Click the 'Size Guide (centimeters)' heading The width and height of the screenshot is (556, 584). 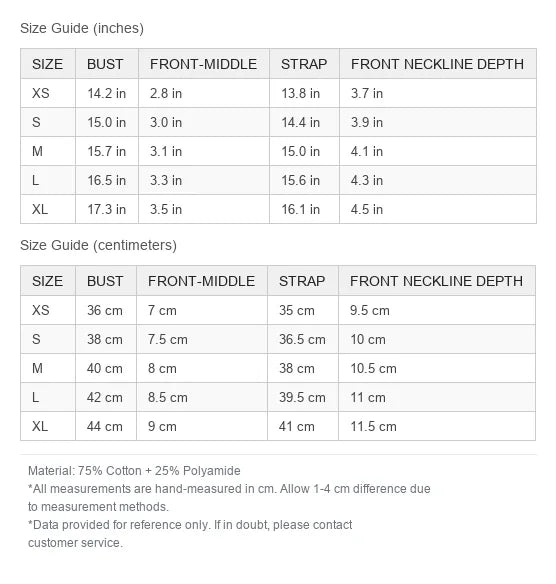(x=98, y=245)
